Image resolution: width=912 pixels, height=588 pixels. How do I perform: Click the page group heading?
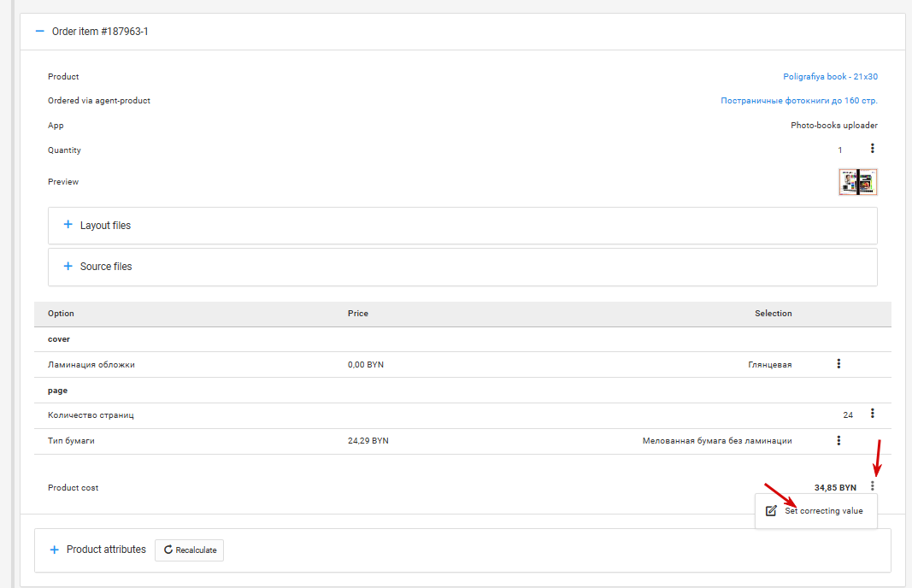(57, 391)
